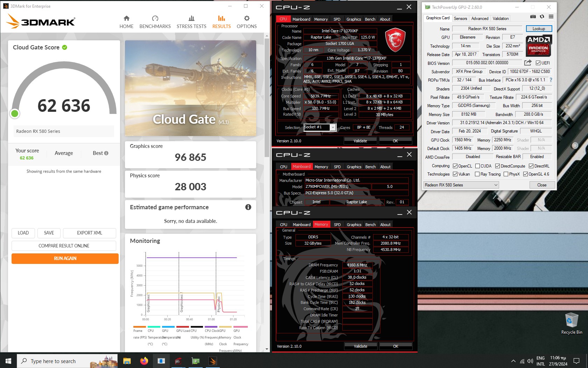Take GPU-Z screenshot with camera icon
This screenshot has height=368, width=588.
pyautogui.click(x=533, y=17)
